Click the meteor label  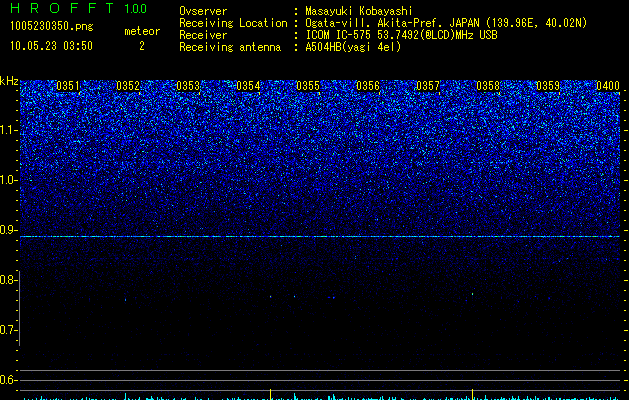click(x=142, y=31)
